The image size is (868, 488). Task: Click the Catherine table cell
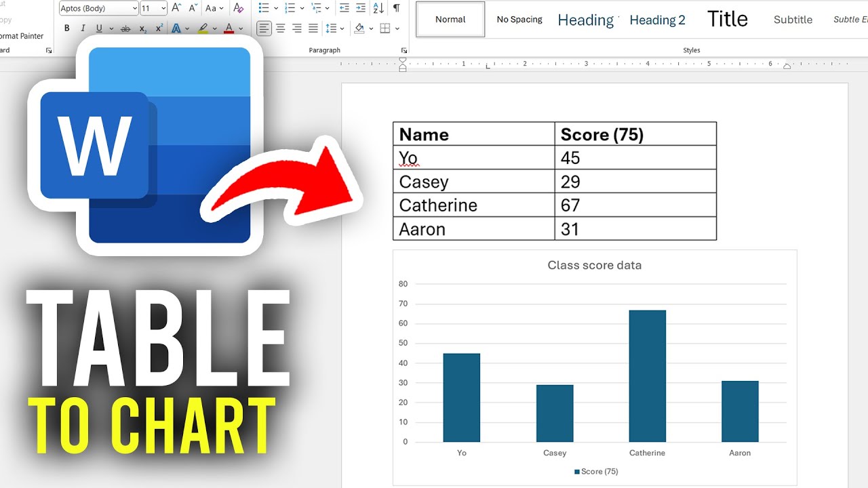point(473,205)
